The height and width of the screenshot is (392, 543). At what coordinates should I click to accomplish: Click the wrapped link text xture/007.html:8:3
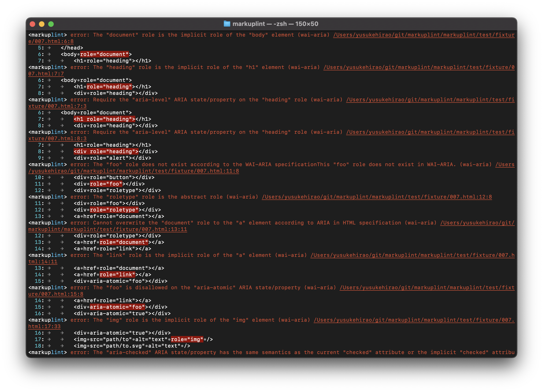[57, 138]
